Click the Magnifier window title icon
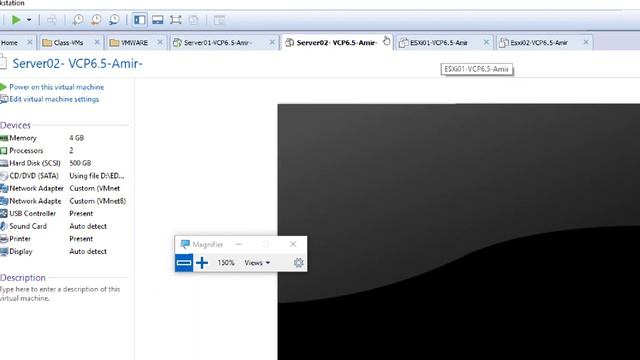The height and width of the screenshot is (360, 640). [185, 244]
